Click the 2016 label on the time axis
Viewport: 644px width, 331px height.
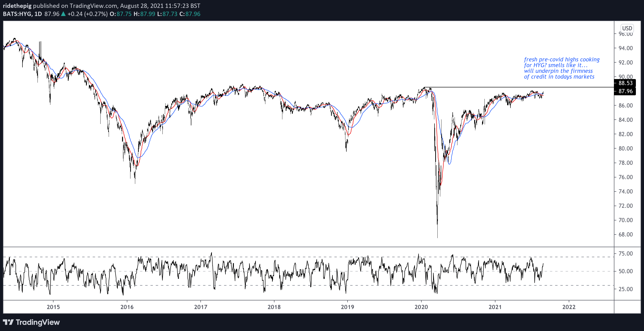click(127, 307)
